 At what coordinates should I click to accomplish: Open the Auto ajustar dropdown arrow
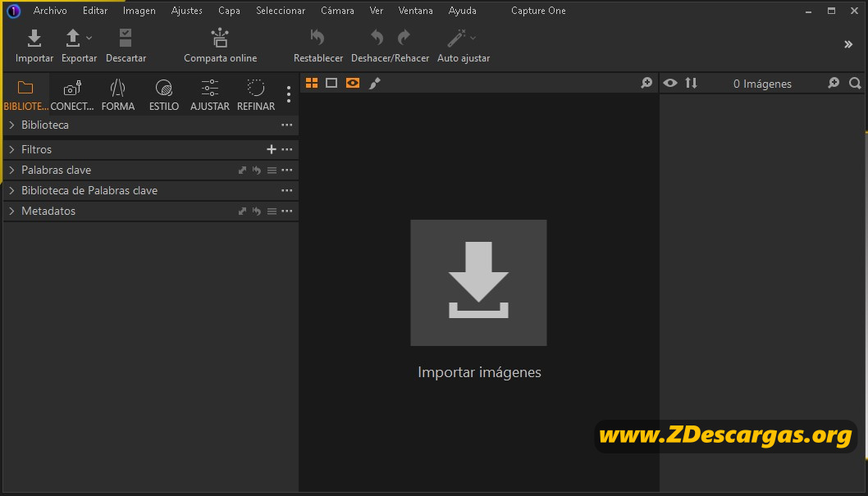click(x=473, y=39)
